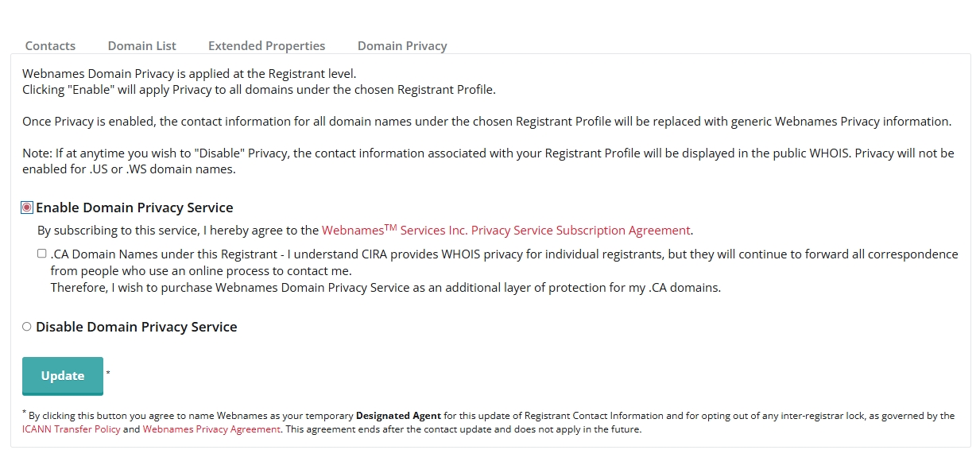Switch to the Contacts tab
Screen dimensions: 980x450
coord(50,45)
